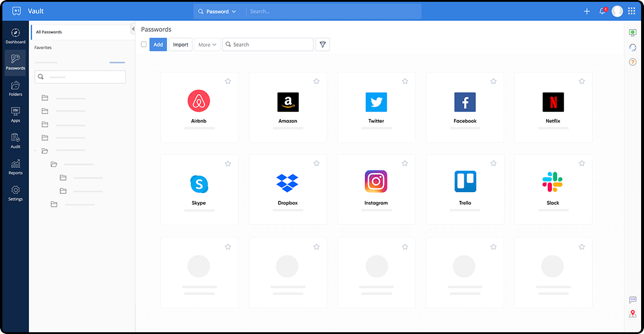Open the Passwords section in sidebar

click(16, 63)
